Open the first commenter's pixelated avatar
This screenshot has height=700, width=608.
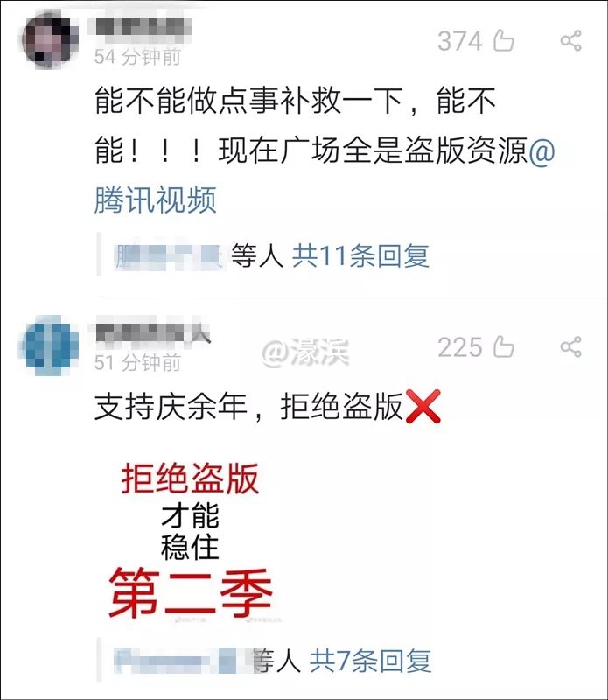50,40
